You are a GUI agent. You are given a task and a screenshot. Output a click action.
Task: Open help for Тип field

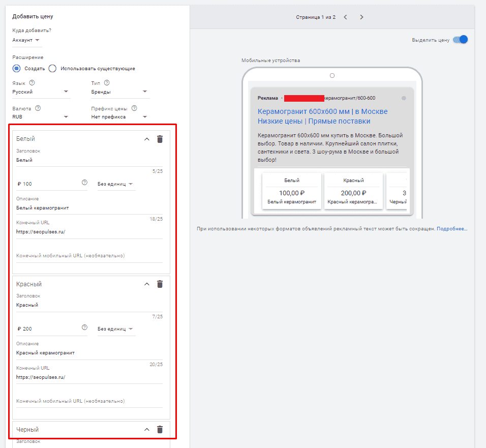(x=107, y=83)
